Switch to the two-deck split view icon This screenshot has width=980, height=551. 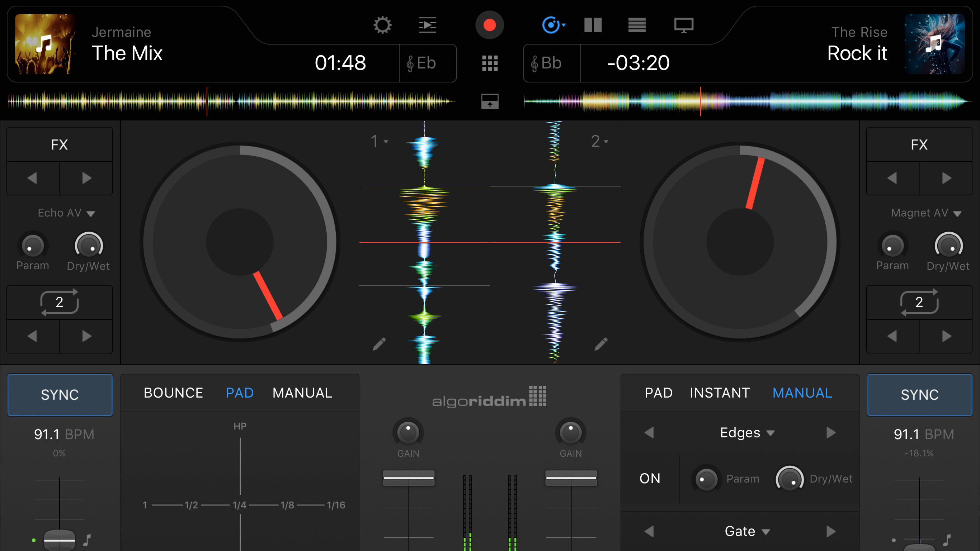(x=593, y=25)
